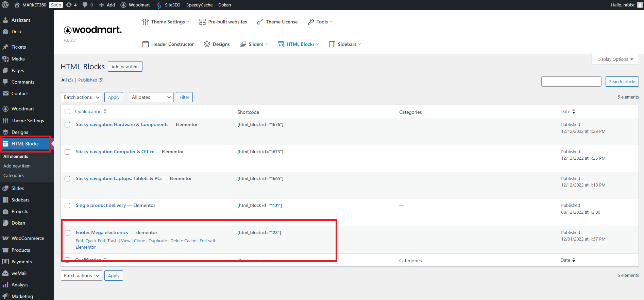Open the comments bubble icon in admin bar

point(85,5)
